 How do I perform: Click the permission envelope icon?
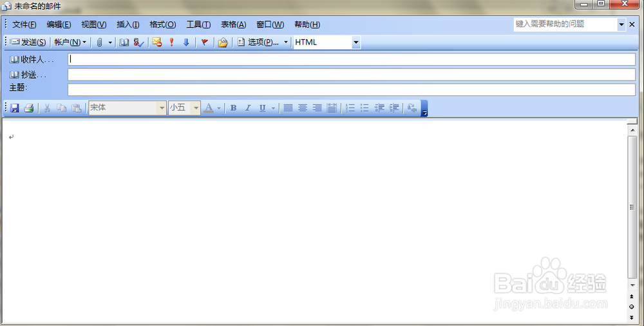[157, 43]
